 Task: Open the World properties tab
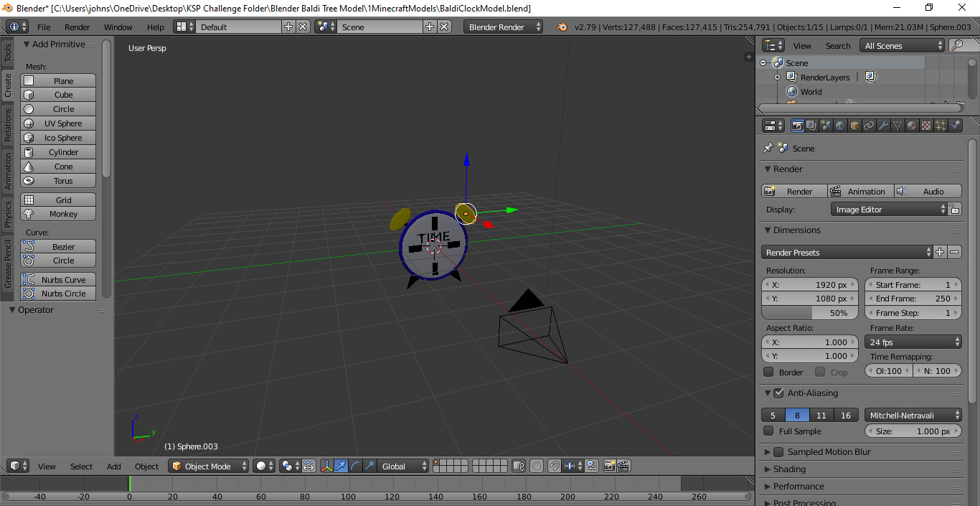(840, 125)
